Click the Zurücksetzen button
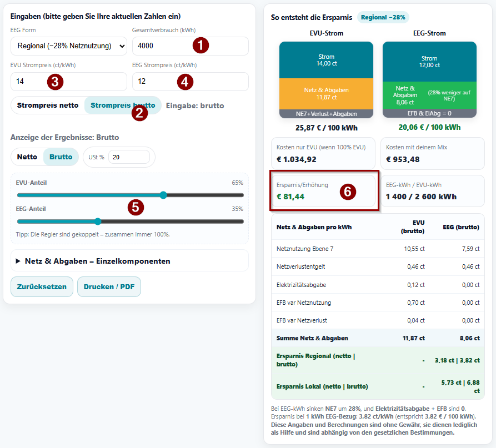The width and height of the screenshot is (496, 448). click(42, 287)
